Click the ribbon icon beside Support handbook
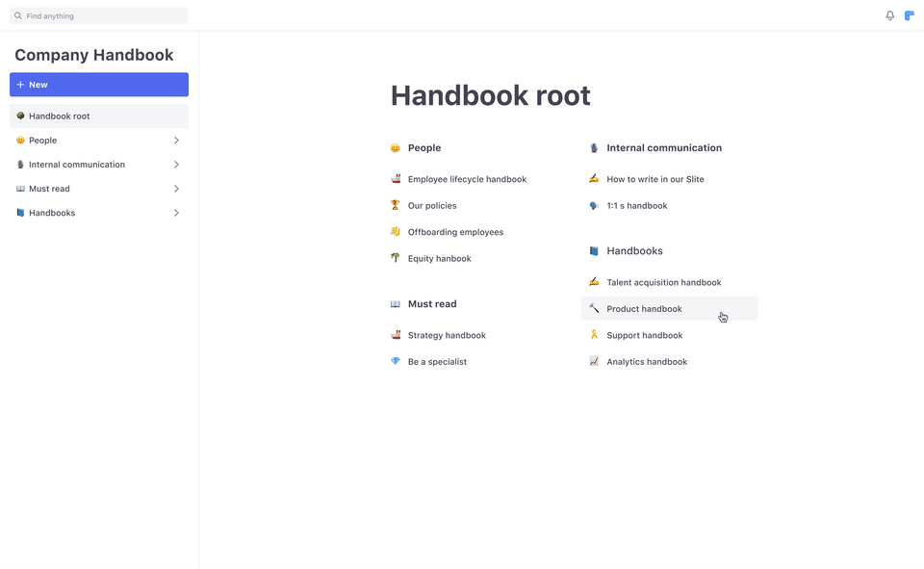The width and height of the screenshot is (924, 569). click(594, 335)
